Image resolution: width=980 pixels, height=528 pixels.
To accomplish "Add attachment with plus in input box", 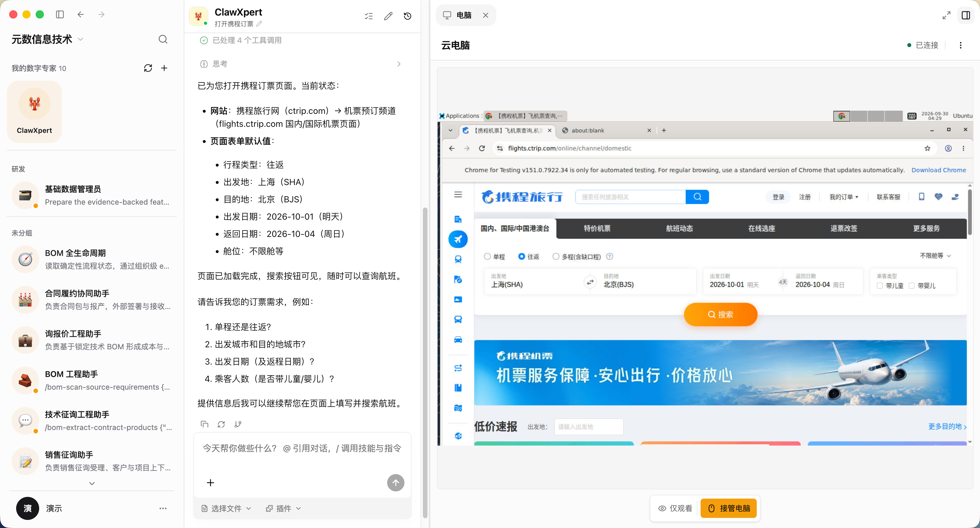I will coord(210,483).
